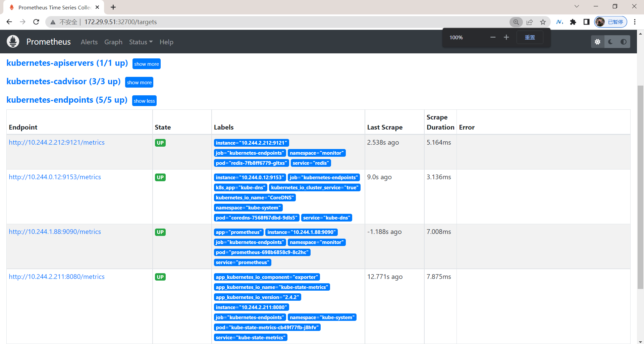Click the zoom magnifier icon in address bar
Viewport: 644px width, 344px height.
coord(516,22)
